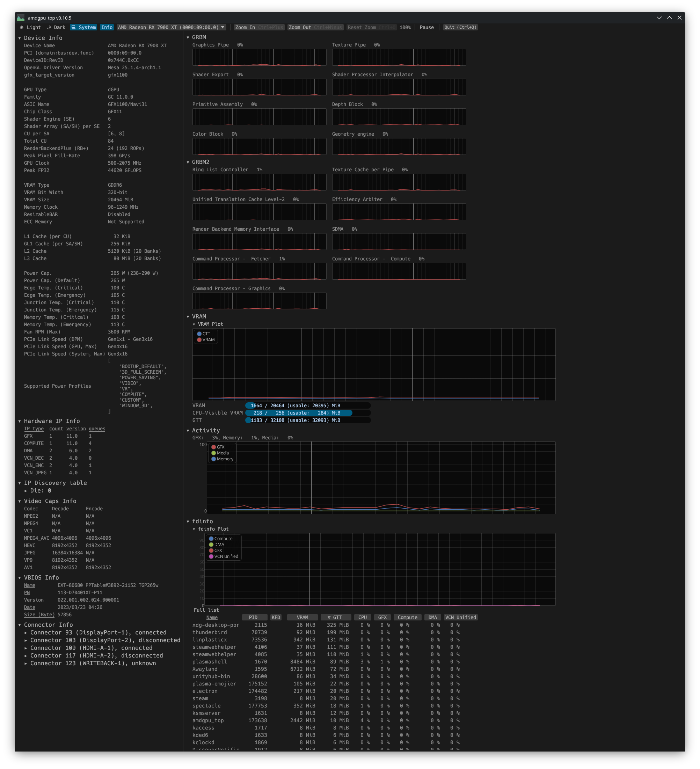Sort process list by Name column
700x769 pixels.
(212, 618)
